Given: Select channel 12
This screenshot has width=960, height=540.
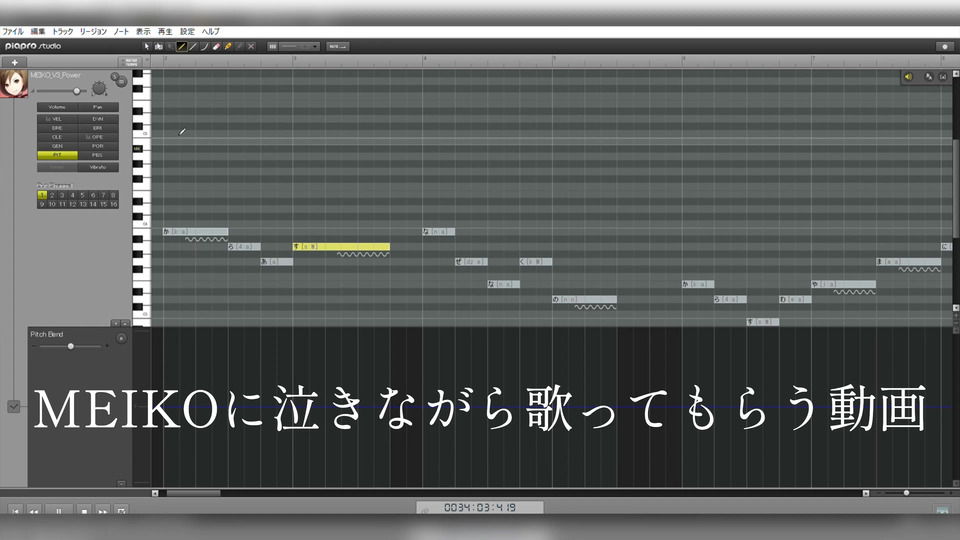Looking at the screenshot, I should pos(72,204).
